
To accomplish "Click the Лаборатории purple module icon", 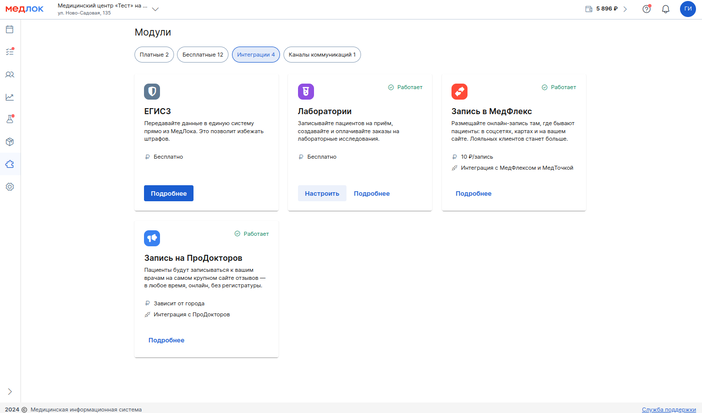I will pos(306,91).
